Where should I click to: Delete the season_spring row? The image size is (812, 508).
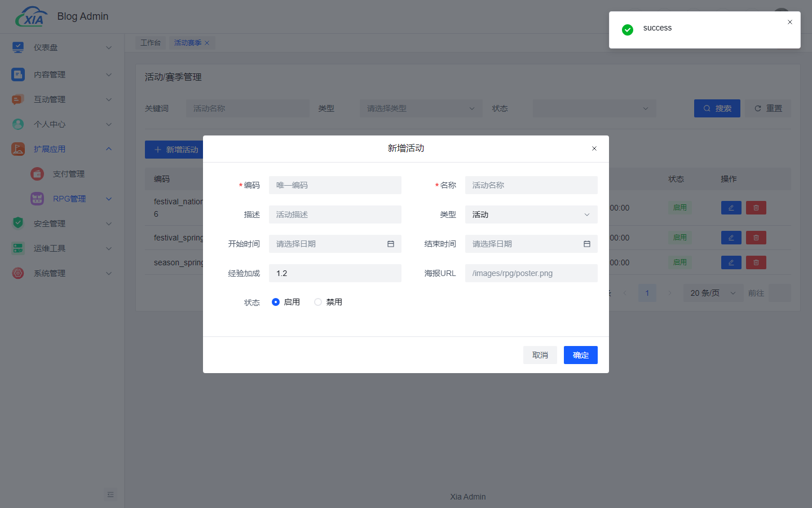tap(756, 262)
